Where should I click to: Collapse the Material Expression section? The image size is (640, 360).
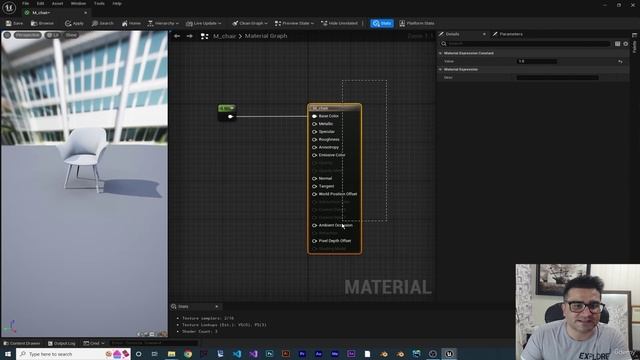(440, 70)
